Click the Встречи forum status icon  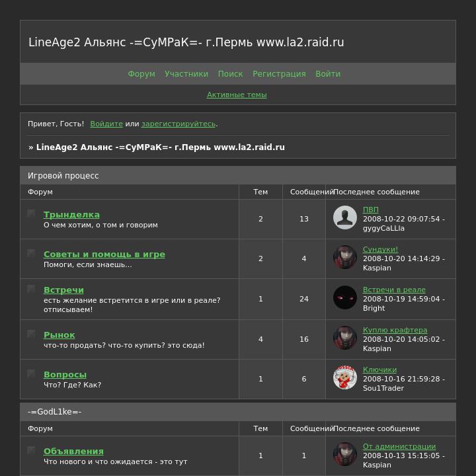point(31,289)
